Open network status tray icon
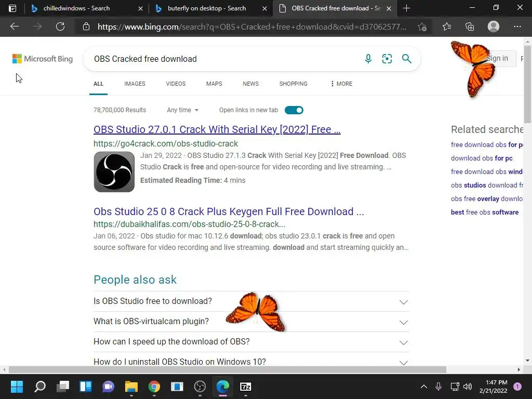The image size is (532, 399). (455, 387)
